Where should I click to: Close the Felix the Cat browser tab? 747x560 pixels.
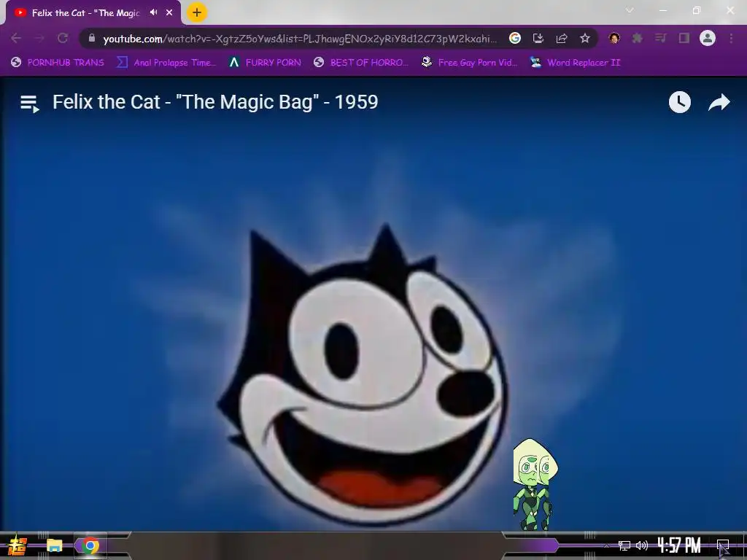[169, 13]
